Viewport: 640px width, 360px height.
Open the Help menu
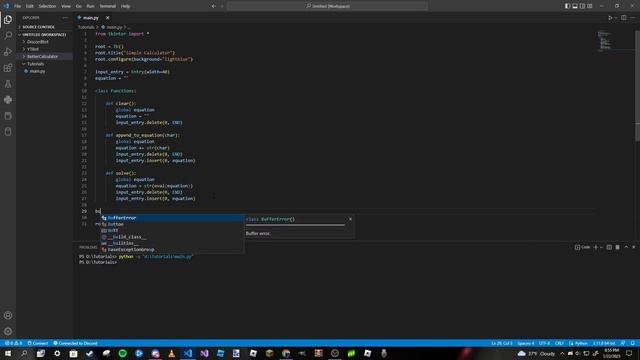126,6
